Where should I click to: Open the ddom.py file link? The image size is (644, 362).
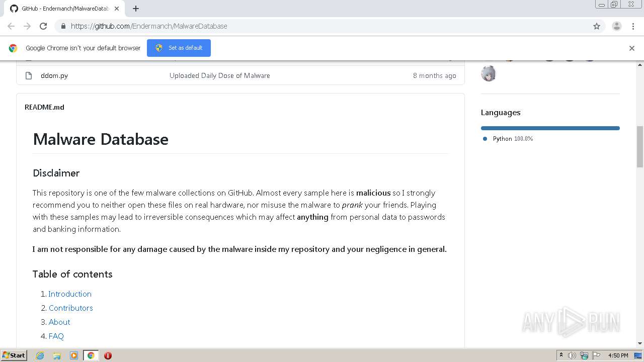[x=54, y=75]
